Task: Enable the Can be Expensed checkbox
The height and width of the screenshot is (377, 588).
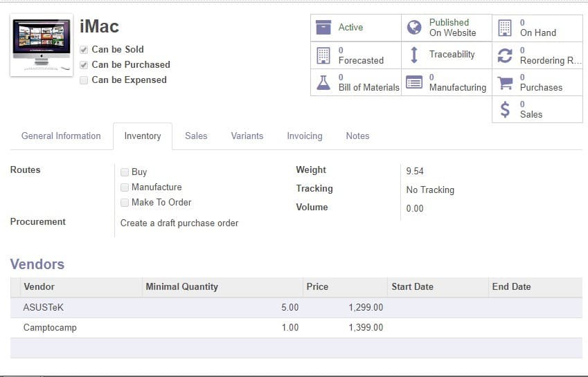Action: [84, 80]
